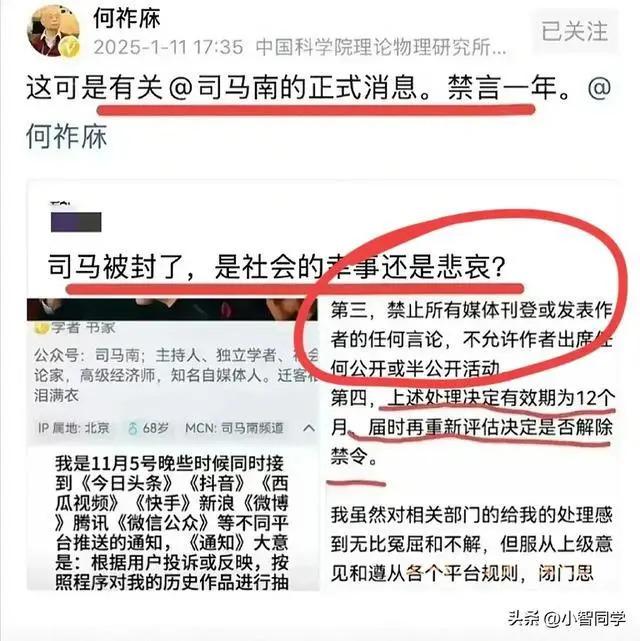Collapse the profile info chevron arrow
The height and width of the screenshot is (641, 640).
[309, 428]
